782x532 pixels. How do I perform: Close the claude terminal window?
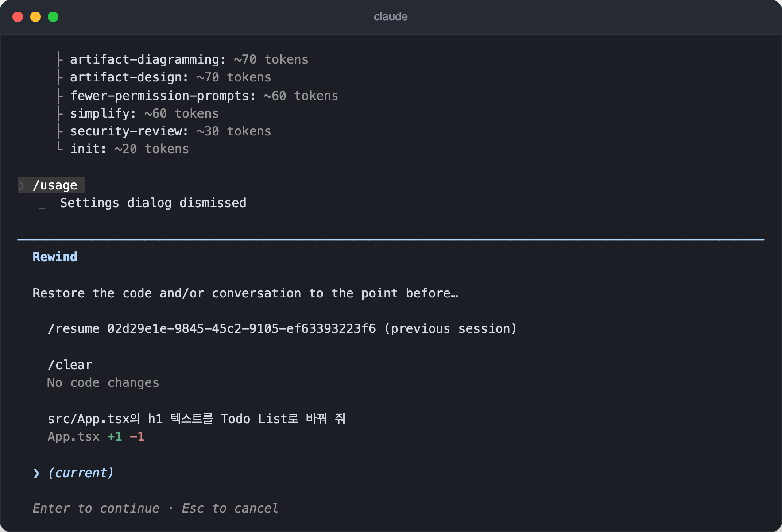point(18,17)
